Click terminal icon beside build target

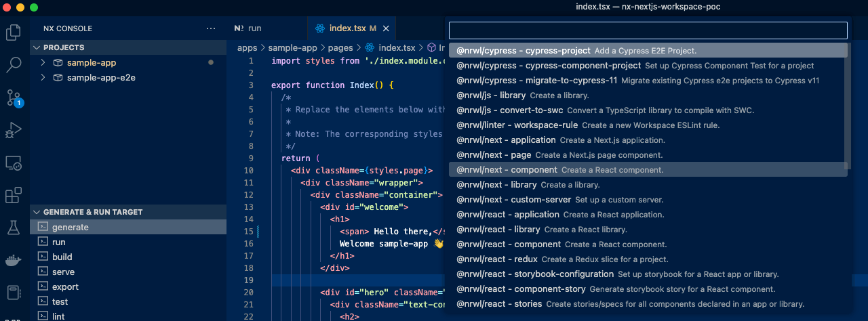[43, 257]
